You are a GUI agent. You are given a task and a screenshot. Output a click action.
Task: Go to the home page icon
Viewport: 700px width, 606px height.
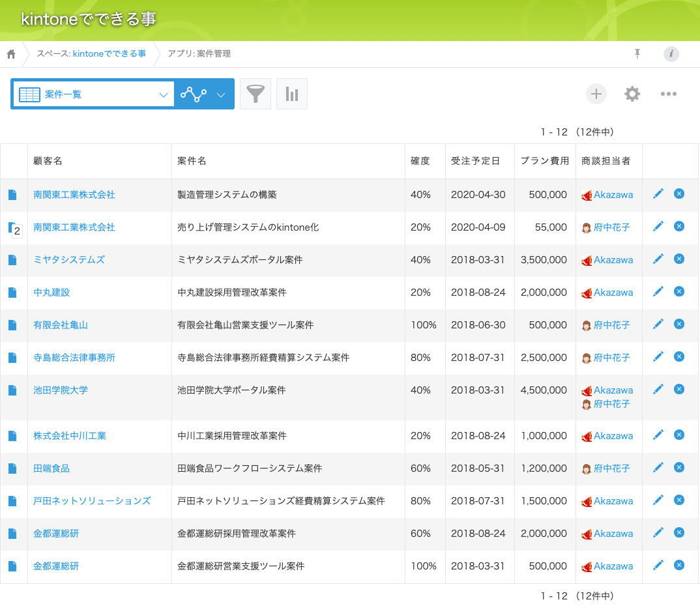(11, 54)
